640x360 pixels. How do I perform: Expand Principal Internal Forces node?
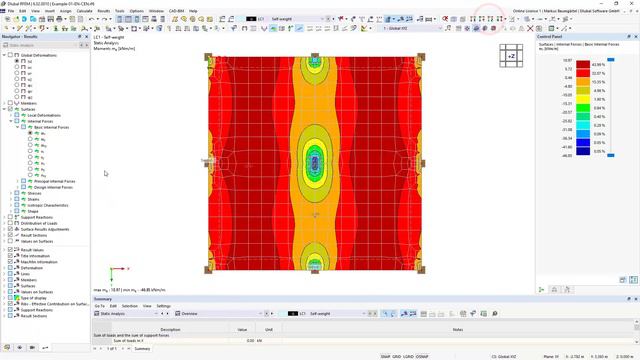coord(18,181)
